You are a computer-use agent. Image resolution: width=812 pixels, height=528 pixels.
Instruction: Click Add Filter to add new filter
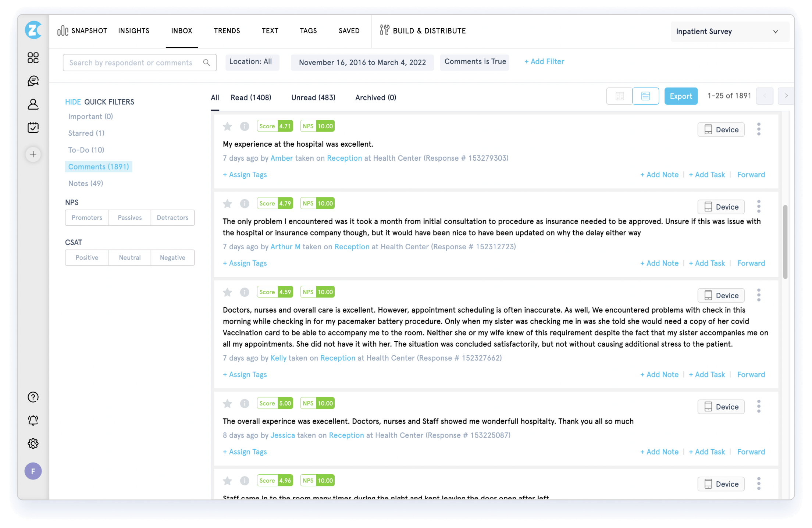click(x=543, y=61)
